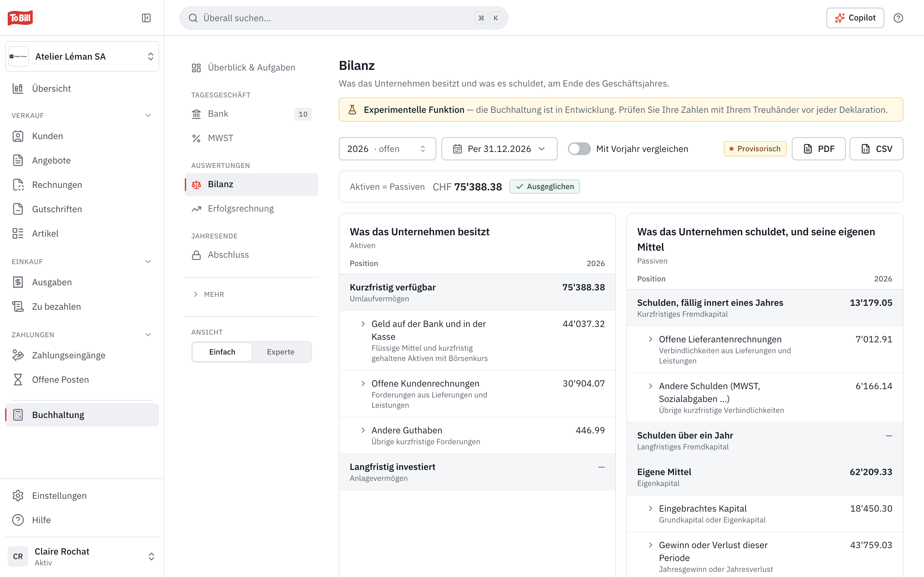Open Abschluss lock icon item

[196, 255]
